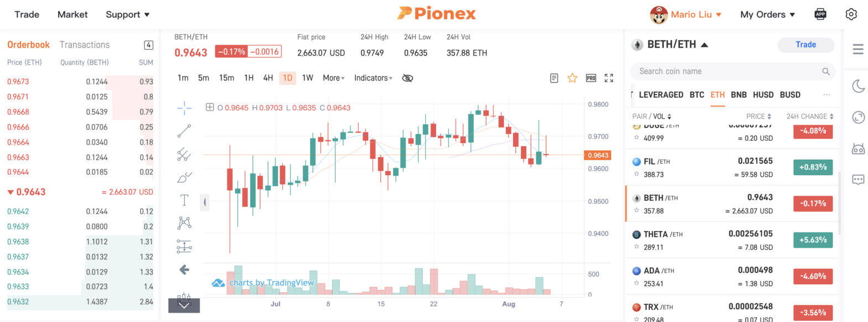The width and height of the screenshot is (868, 322).
Task: Open fullscreen chart view
Action: (609, 78)
